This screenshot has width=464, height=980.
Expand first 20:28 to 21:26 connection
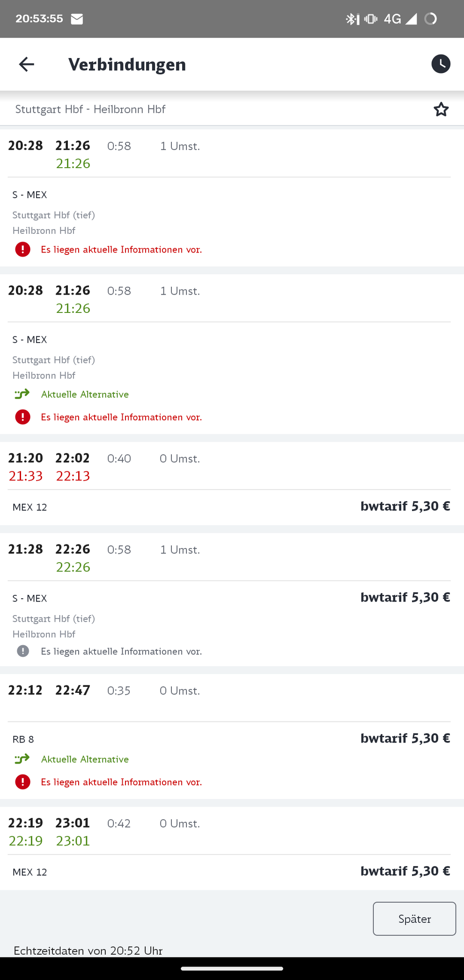point(232,198)
